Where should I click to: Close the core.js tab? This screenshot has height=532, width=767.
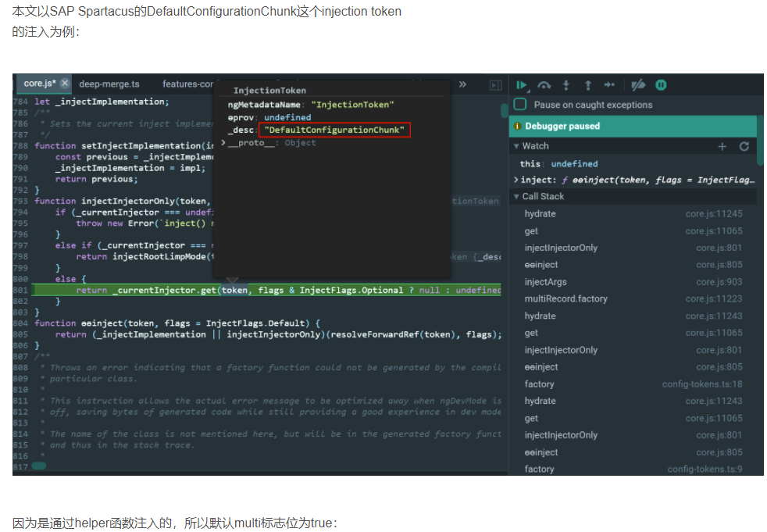coord(65,84)
